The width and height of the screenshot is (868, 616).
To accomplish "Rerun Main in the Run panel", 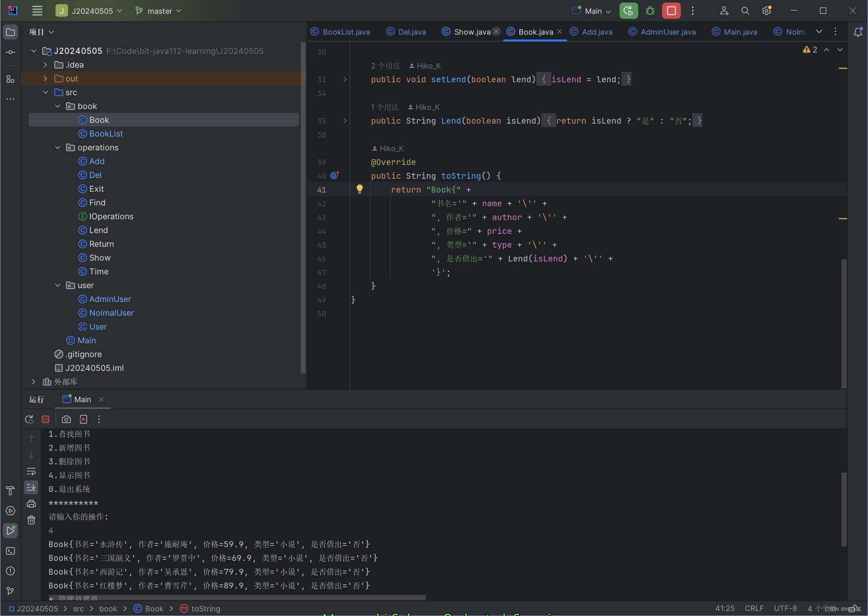I will (x=29, y=419).
